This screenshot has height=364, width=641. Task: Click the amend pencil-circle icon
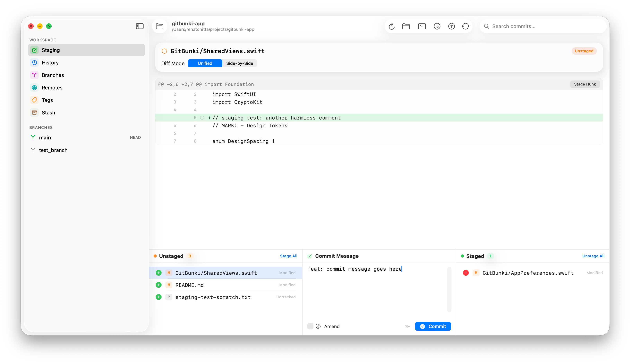click(318, 326)
